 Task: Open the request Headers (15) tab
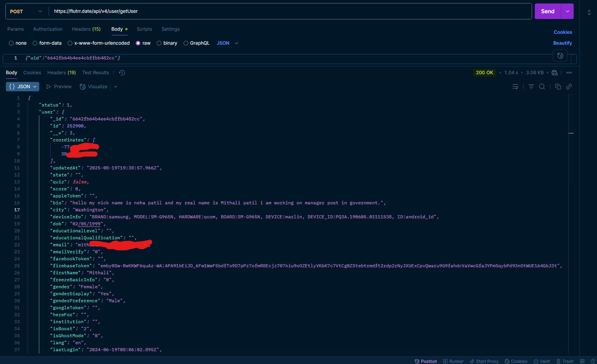tap(86, 29)
